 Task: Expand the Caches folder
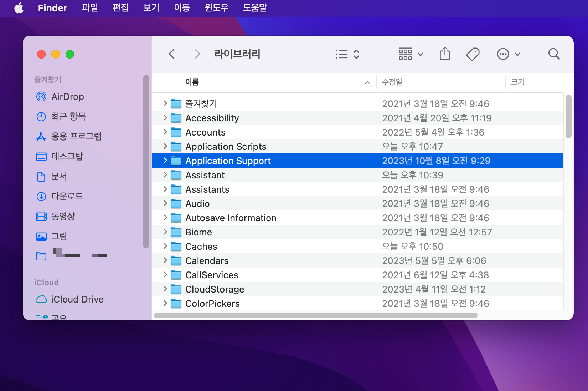[165, 246]
